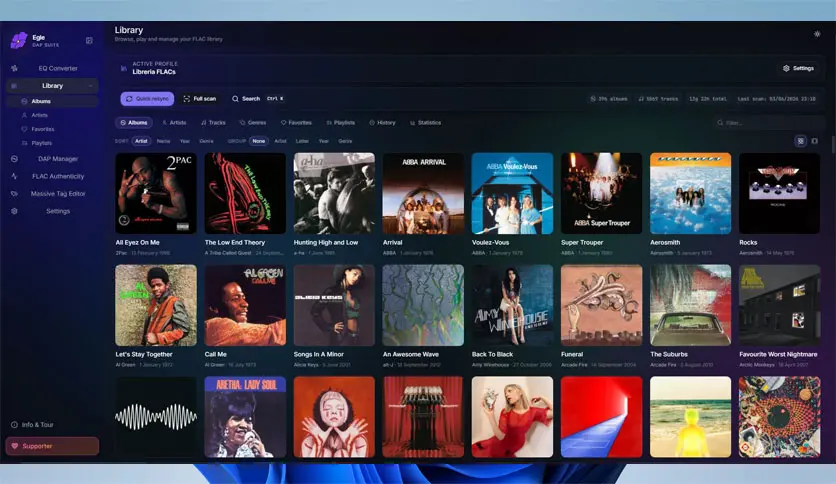
Task: Click the sidebar Settings gear icon
Action: [14, 211]
